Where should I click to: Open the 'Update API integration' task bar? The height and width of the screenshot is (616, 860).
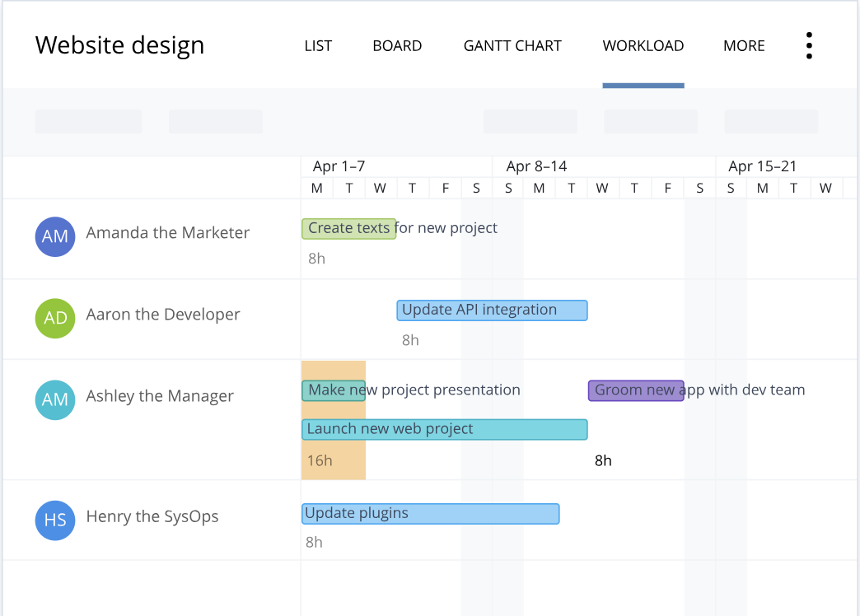click(492, 310)
